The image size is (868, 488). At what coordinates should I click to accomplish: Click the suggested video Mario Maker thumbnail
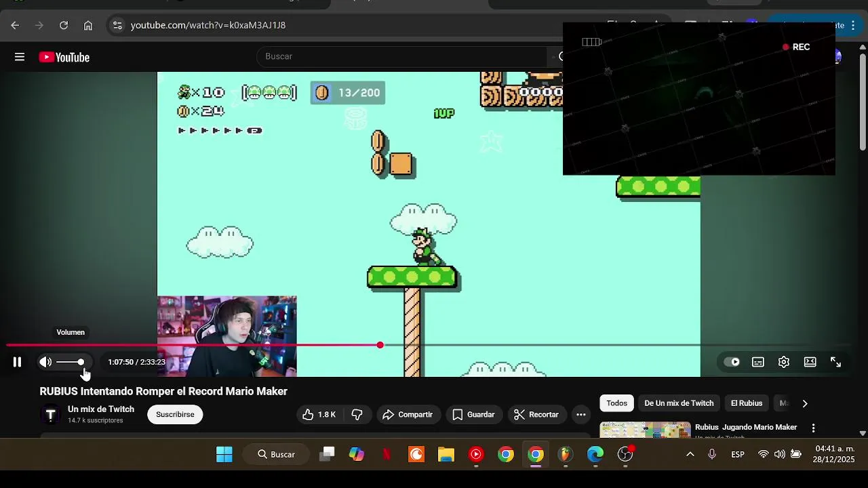pyautogui.click(x=645, y=429)
